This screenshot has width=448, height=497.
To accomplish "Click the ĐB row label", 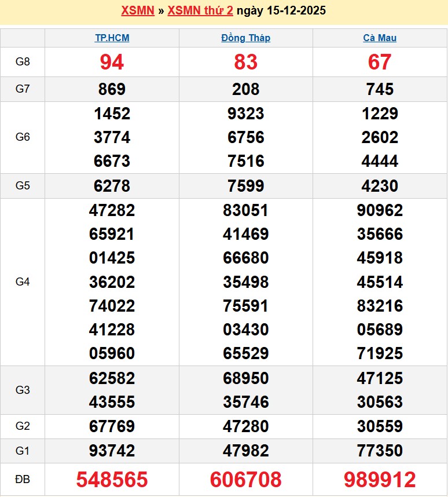I will (x=23, y=480).
